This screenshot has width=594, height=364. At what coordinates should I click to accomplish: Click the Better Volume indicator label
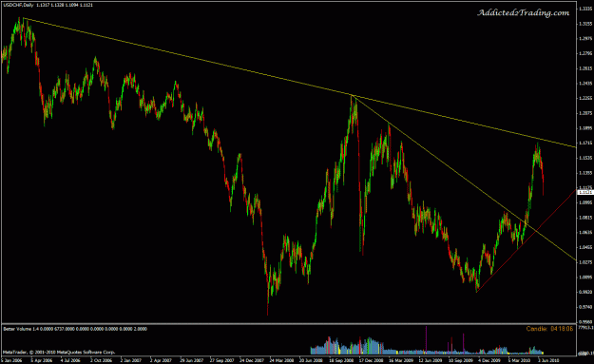[75, 329]
